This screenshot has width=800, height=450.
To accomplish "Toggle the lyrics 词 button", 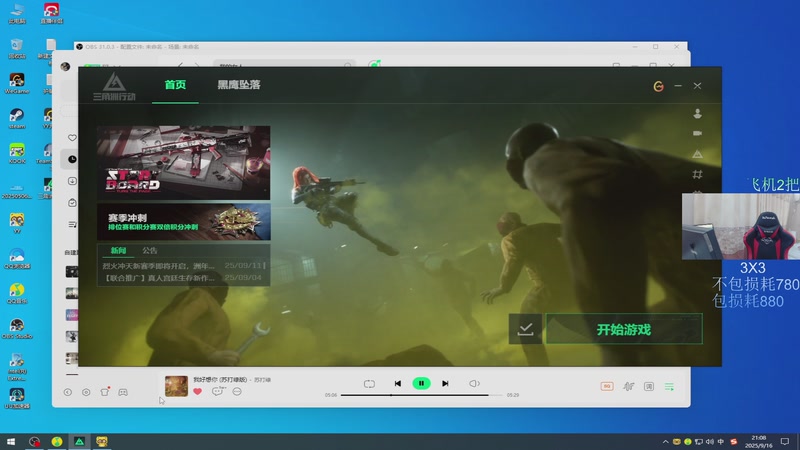I will 648,387.
